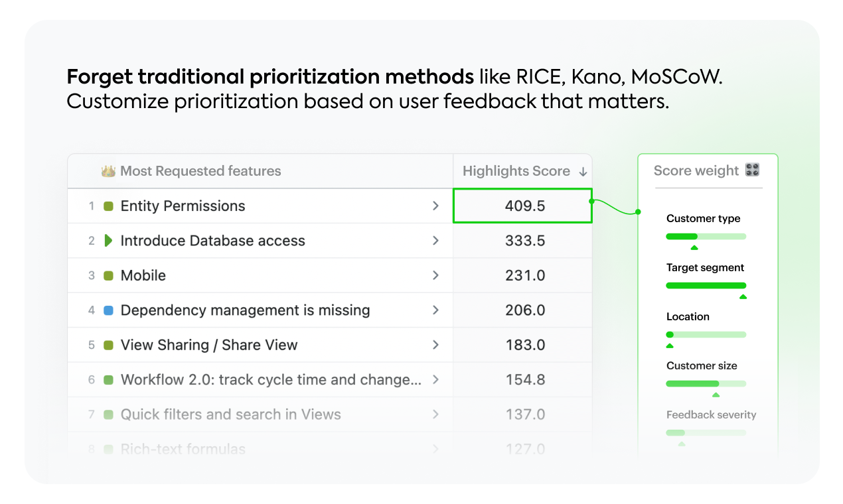The image size is (843, 504).
Task: Adjust the Customer type weight slider
Action: click(706, 237)
